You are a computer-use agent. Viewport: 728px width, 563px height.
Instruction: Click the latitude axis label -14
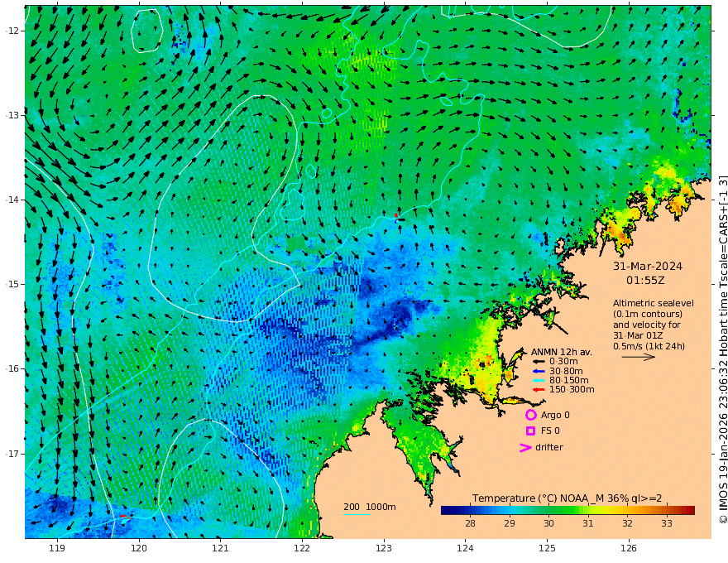pyautogui.click(x=12, y=200)
